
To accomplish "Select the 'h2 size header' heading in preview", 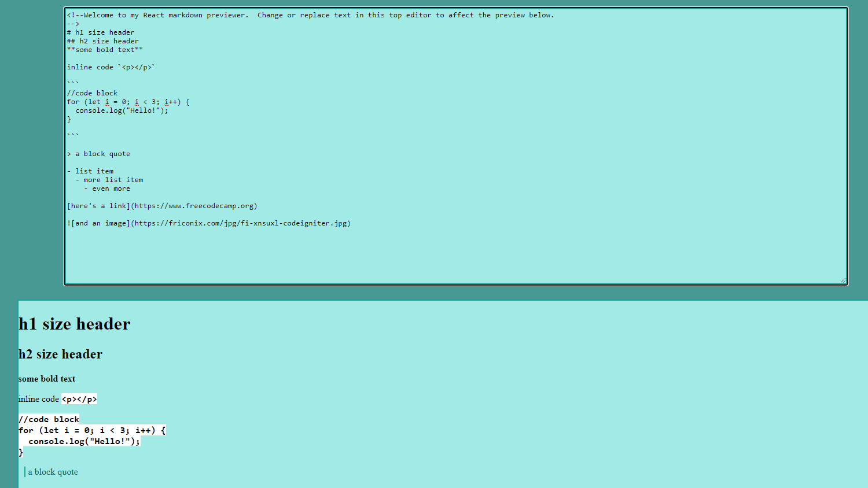I will pos(60,354).
